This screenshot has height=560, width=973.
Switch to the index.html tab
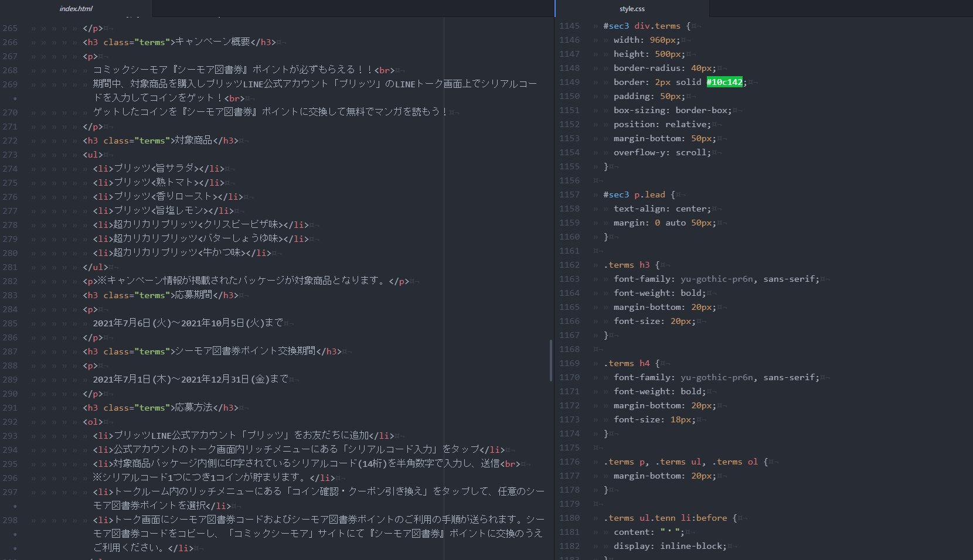(x=76, y=9)
